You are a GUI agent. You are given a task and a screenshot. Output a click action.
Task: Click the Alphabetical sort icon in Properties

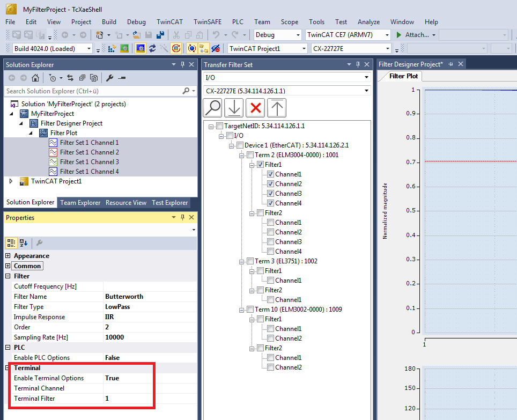click(24, 243)
